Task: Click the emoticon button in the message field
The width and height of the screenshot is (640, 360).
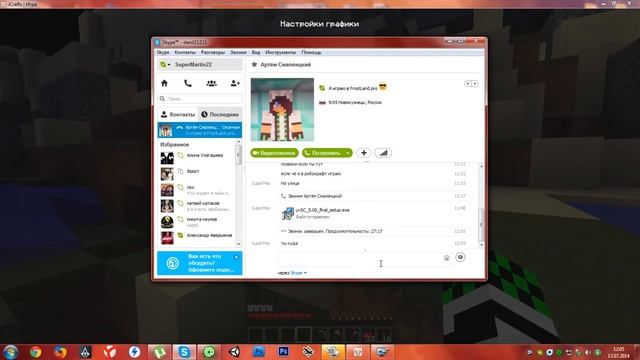Action: click(447, 258)
